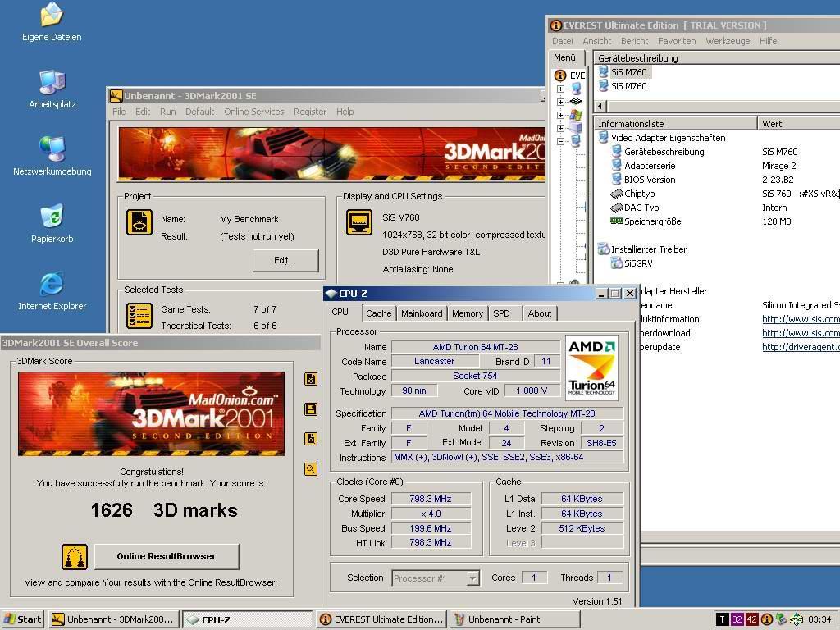Switch to the Memory tab in CPU-Z
This screenshot has width=840, height=630.
pyautogui.click(x=467, y=313)
